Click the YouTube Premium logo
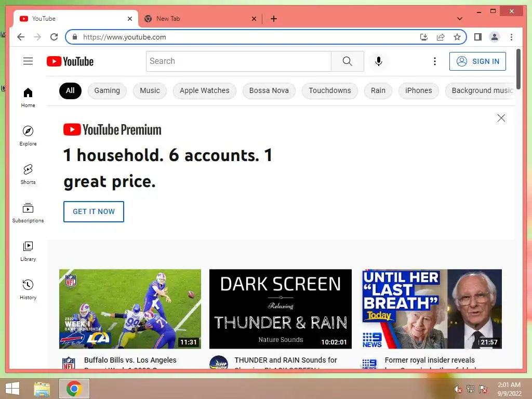 coord(112,129)
